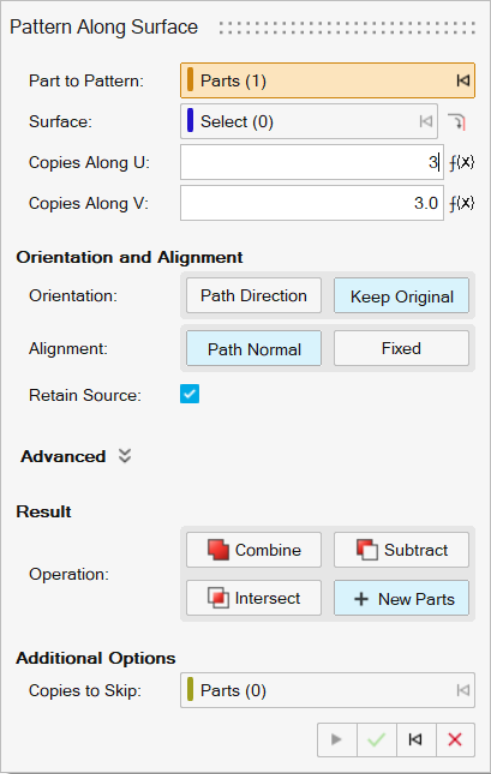Click the Copies Along V input field
This screenshot has width=491, height=774.
coord(312,203)
